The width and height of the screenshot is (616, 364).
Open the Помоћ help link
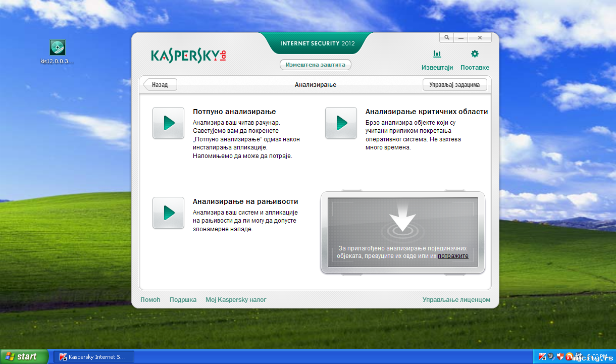coord(150,300)
